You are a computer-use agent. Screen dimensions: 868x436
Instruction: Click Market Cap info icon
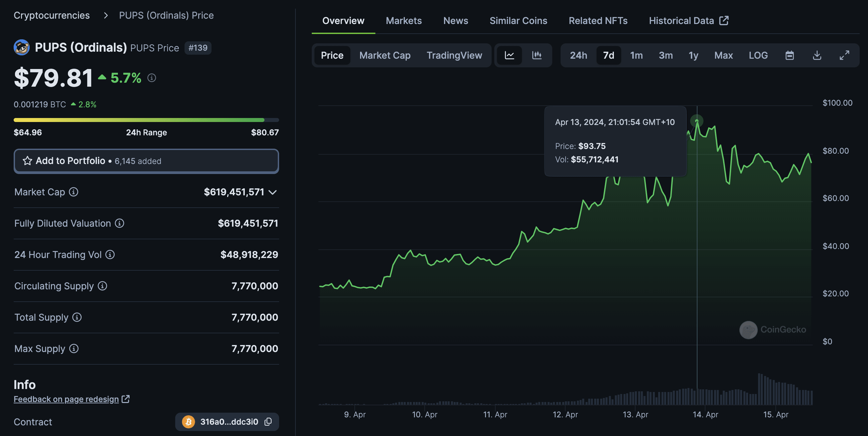pyautogui.click(x=74, y=192)
